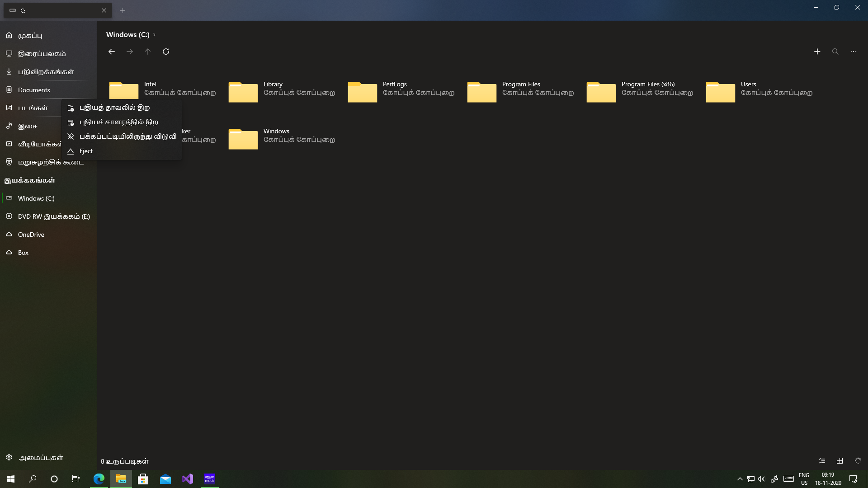This screenshot has height=488, width=868.
Task: Expand the breadcrumb chevron next to Windows (C:)
Action: 154,34
